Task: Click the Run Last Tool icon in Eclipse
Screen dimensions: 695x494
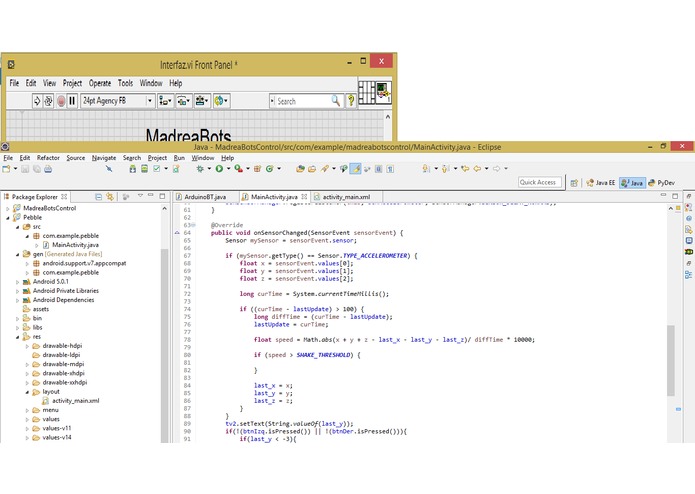Action: click(x=239, y=169)
